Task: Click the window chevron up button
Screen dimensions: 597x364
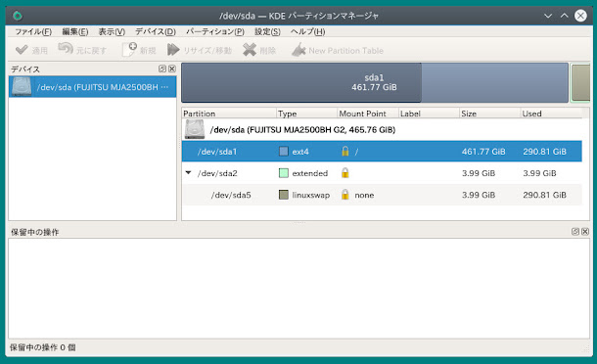Action: 564,16
